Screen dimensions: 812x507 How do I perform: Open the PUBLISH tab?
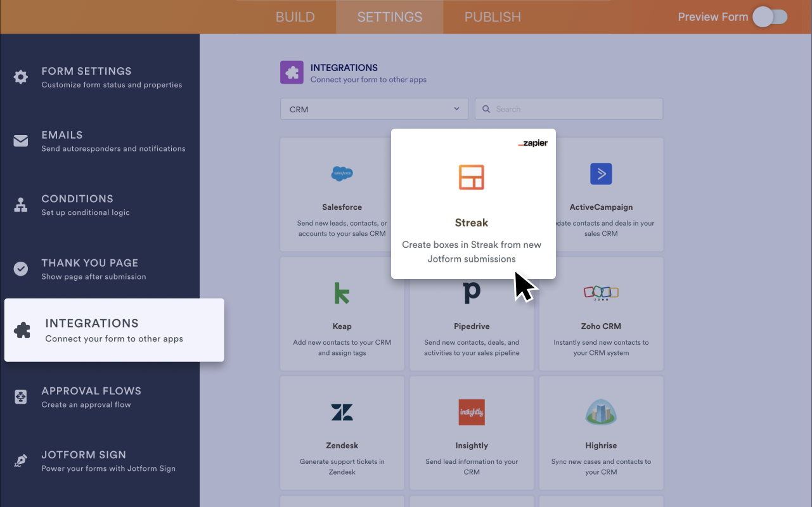(493, 17)
